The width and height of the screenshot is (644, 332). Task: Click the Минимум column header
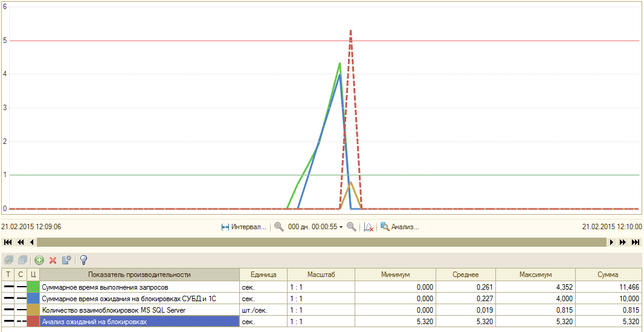pos(396,275)
